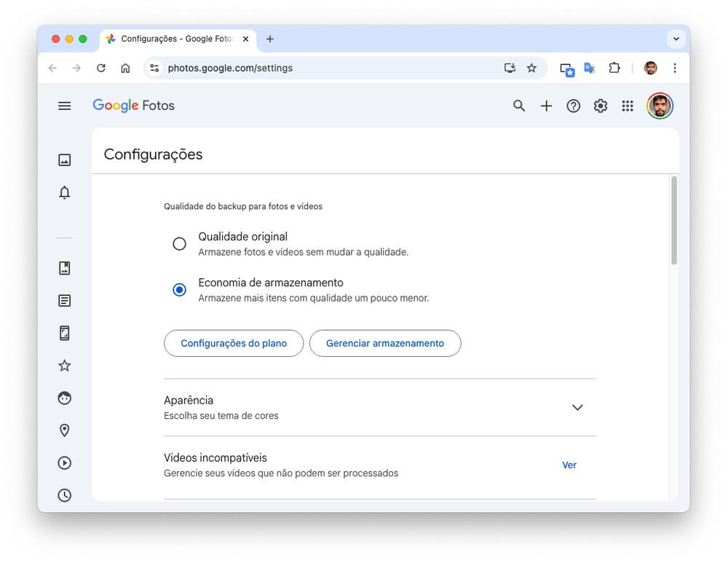Click the Configurações do plano button

click(234, 343)
